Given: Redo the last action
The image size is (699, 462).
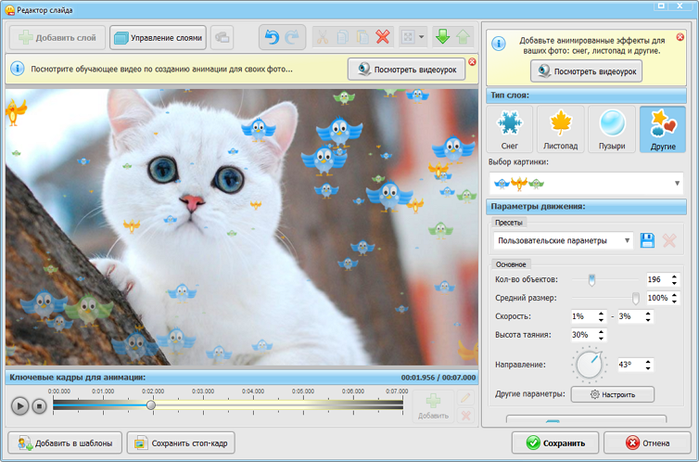Looking at the screenshot, I should pos(292,37).
